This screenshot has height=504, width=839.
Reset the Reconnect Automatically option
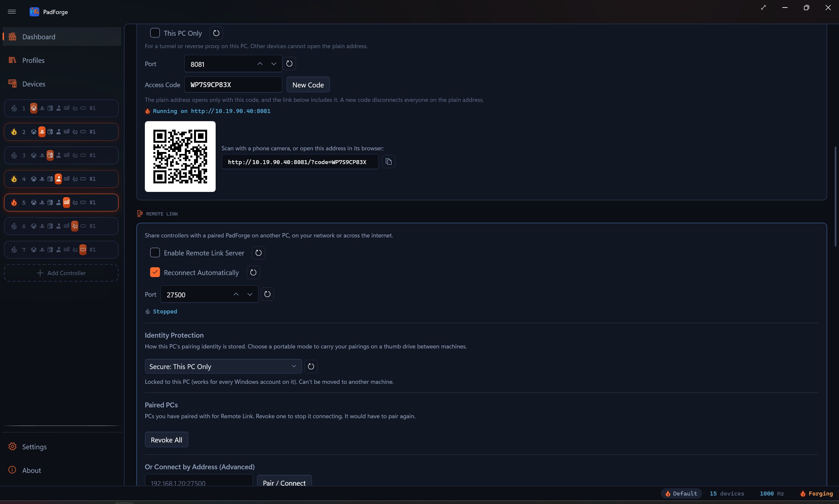pos(253,272)
